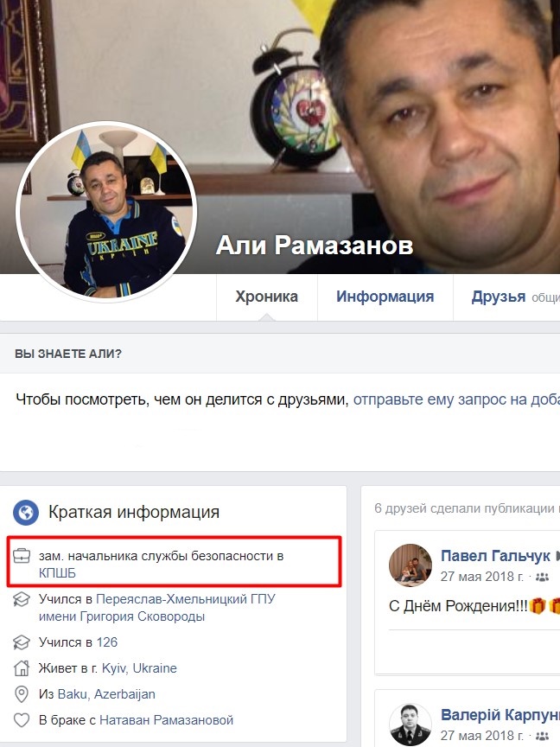Screen dimensions: 560x747
Task: Click the house icon beside Живет в
Action: pos(22,668)
